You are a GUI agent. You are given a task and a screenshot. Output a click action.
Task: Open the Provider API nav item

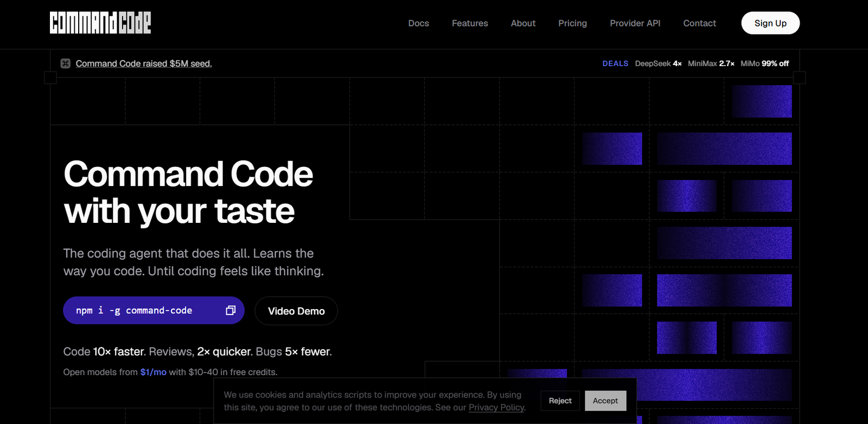(635, 23)
